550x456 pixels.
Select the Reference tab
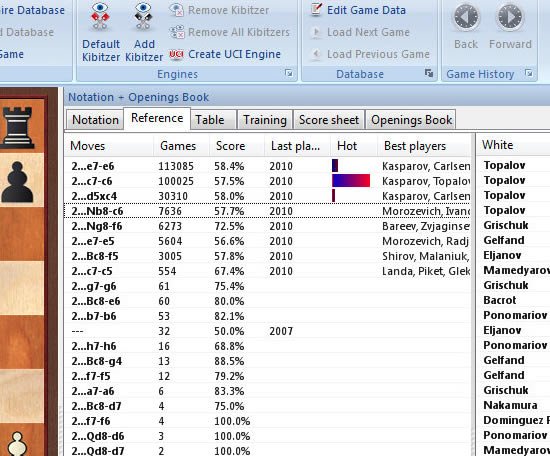point(157,118)
